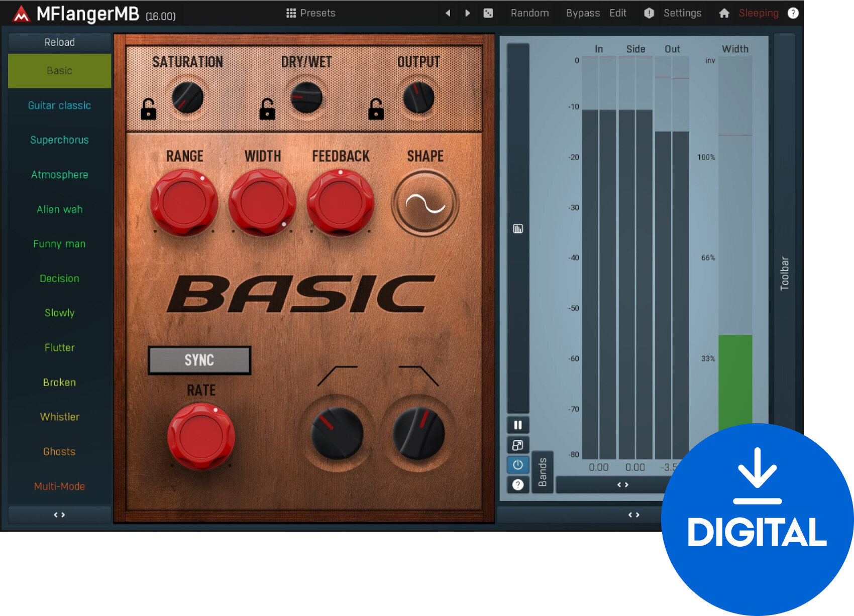854x616 pixels.
Task: Open the Settings panel via the exclamation badge icon
Action: pos(649,13)
